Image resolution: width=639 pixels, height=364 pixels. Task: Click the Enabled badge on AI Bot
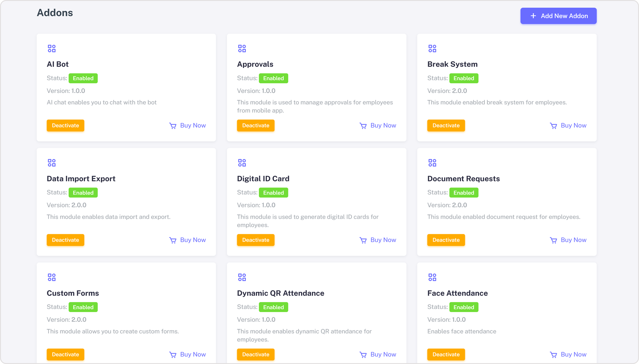click(x=83, y=78)
